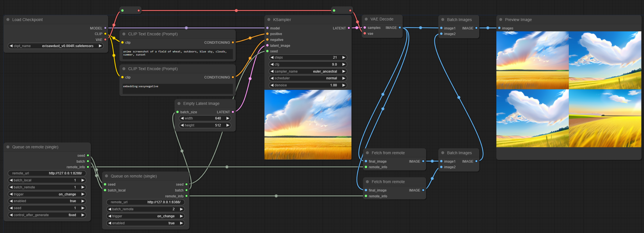Increase the steps value with right arrow
This screenshot has height=233, width=644.
(344, 57)
